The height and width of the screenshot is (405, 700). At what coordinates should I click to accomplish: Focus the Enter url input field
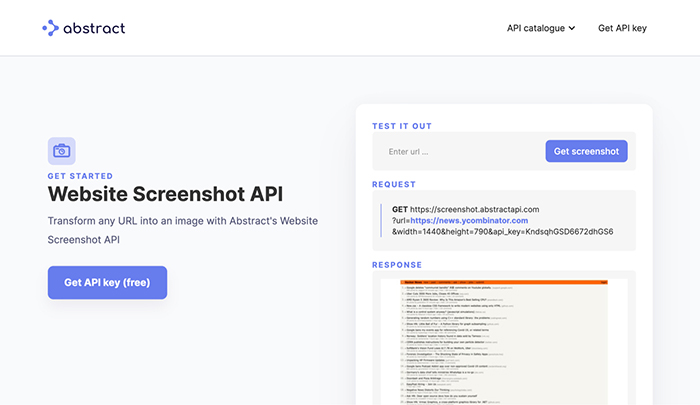point(460,152)
